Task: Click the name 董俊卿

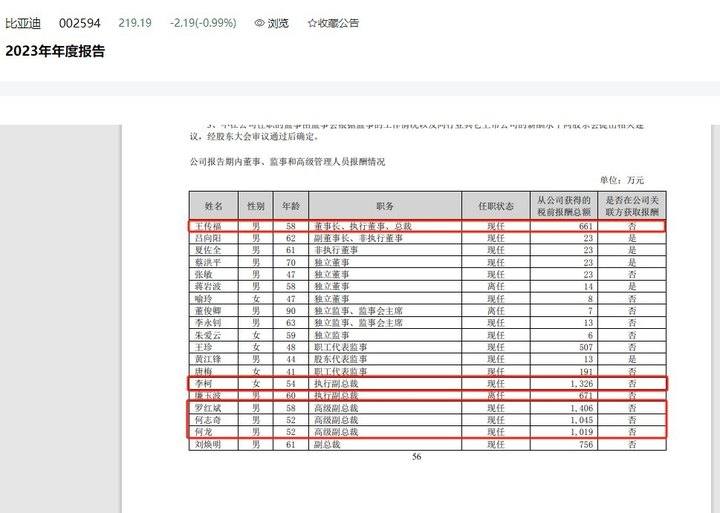Action: 208,310
